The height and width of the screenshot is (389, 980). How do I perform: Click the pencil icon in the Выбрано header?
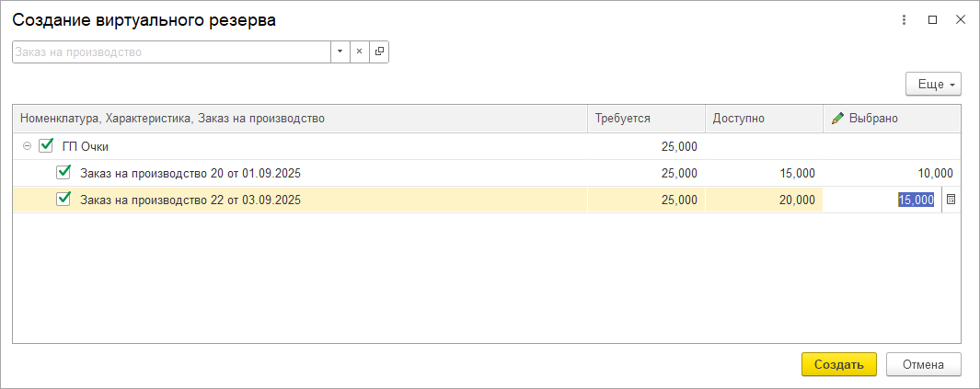coord(837,119)
